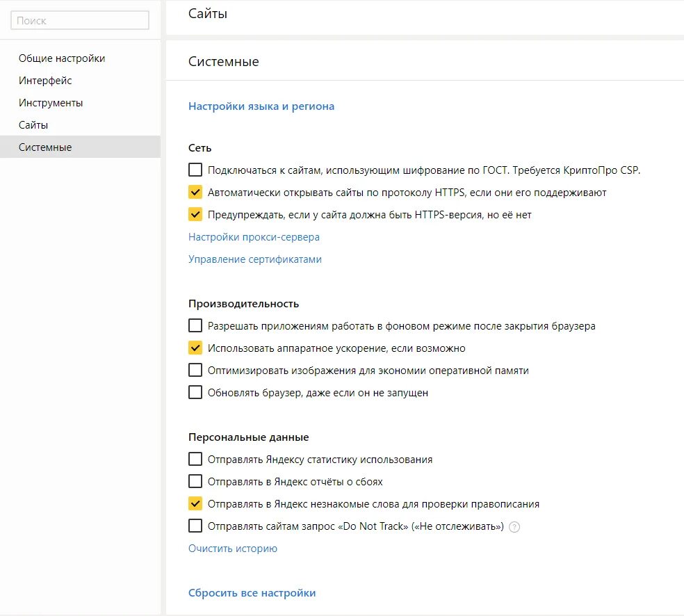Click the Очистить историю link
This screenshot has height=616, width=684.
tap(233, 549)
